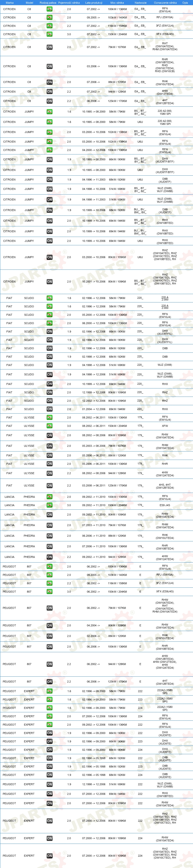
Task: Click the Nadwozie column header
Action: 140,3
